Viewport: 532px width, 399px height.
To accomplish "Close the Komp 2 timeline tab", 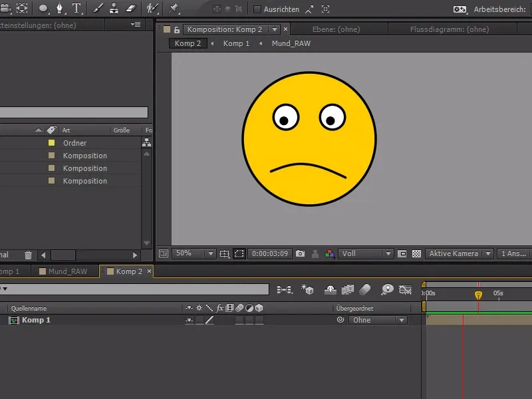I will click(149, 271).
